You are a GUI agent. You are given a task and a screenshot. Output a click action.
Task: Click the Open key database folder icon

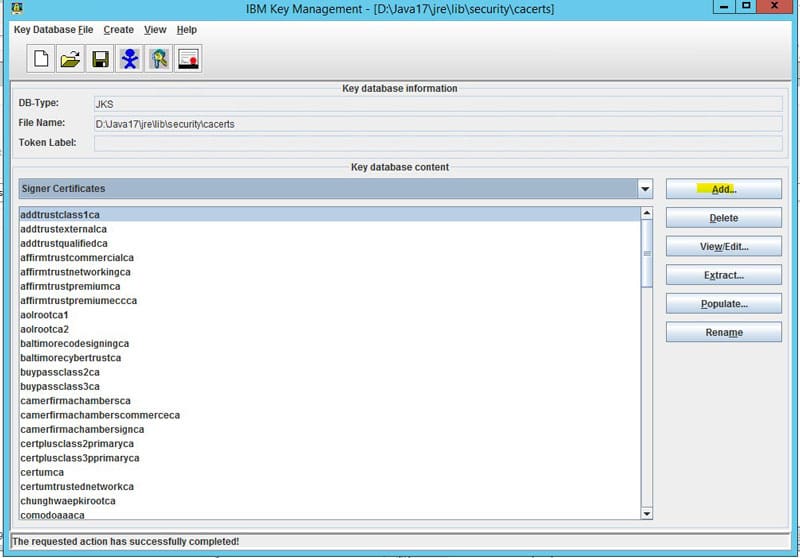point(70,59)
